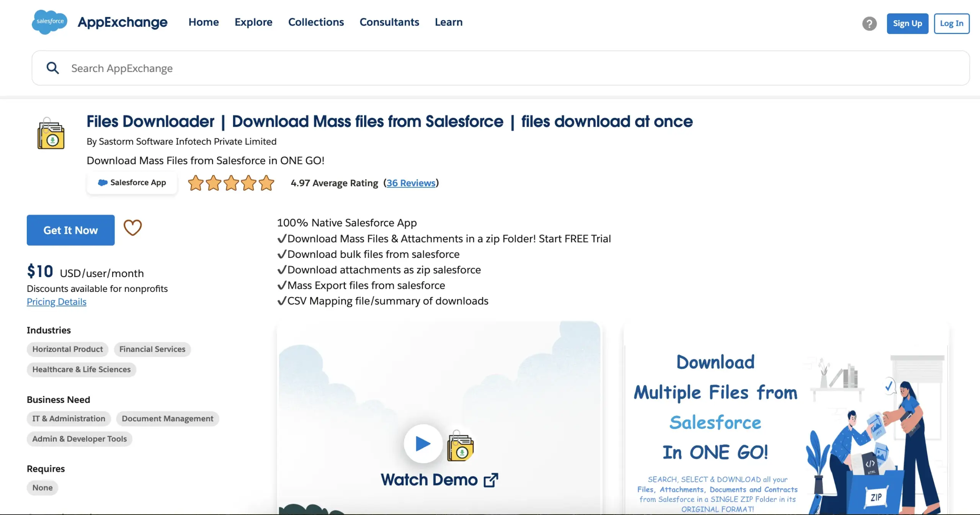The height and width of the screenshot is (515, 980).
Task: Click the Files Downloader app icon
Action: click(x=51, y=134)
